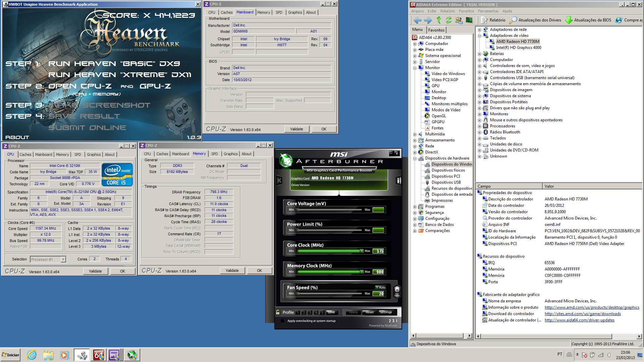
Task: Open AIDA64 system monitor toolbar icon
Action: [x=469, y=20]
